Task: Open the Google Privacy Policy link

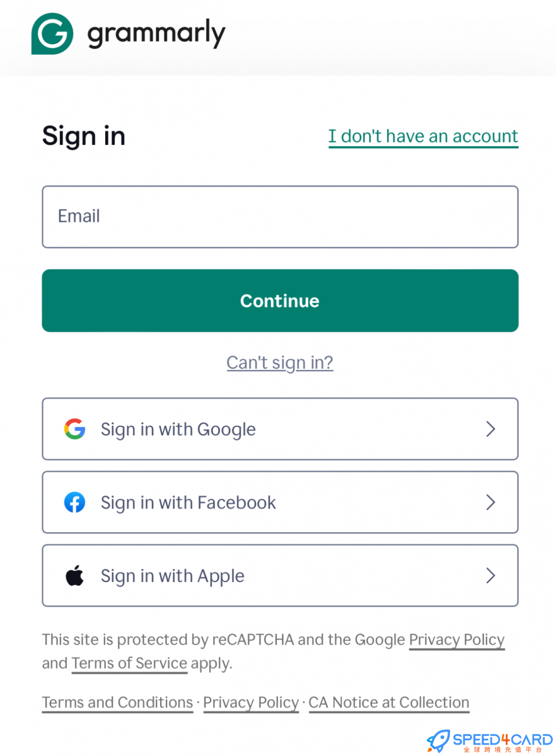Action: (x=456, y=639)
